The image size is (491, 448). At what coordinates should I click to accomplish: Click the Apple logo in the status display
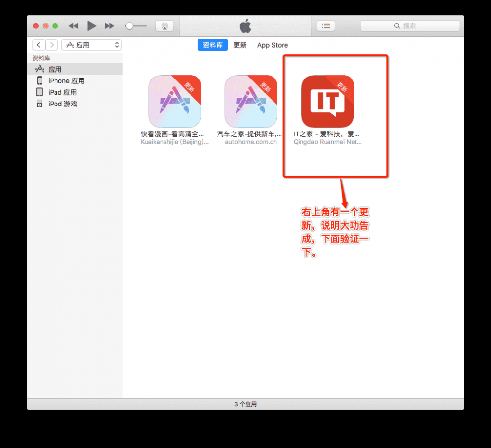[x=245, y=26]
